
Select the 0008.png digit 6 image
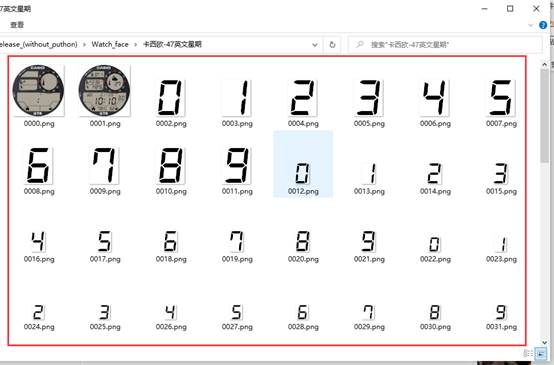[x=39, y=166]
